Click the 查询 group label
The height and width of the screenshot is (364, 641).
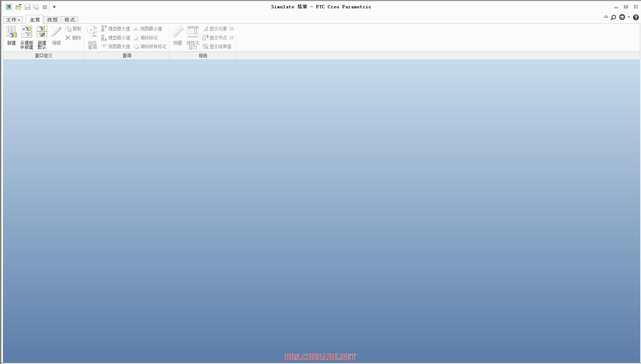tap(127, 55)
